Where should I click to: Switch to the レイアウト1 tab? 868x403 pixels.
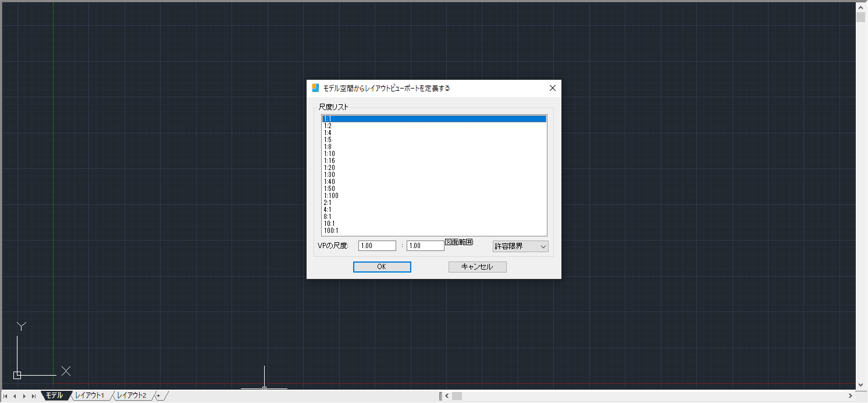(90, 395)
